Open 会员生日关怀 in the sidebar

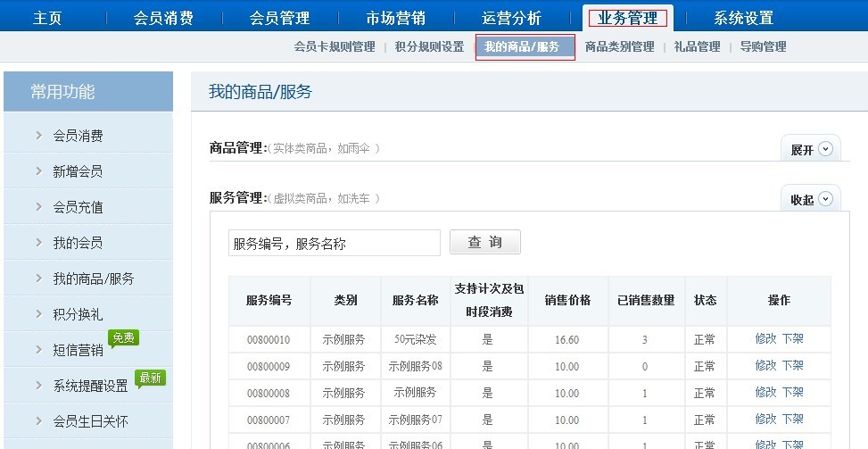[90, 421]
